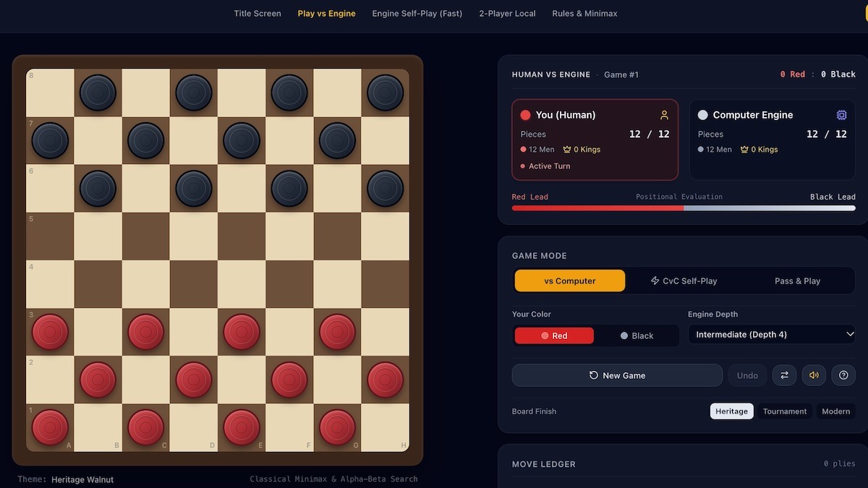Select red piece on A3
The width and height of the screenshot is (868, 488).
tap(50, 332)
